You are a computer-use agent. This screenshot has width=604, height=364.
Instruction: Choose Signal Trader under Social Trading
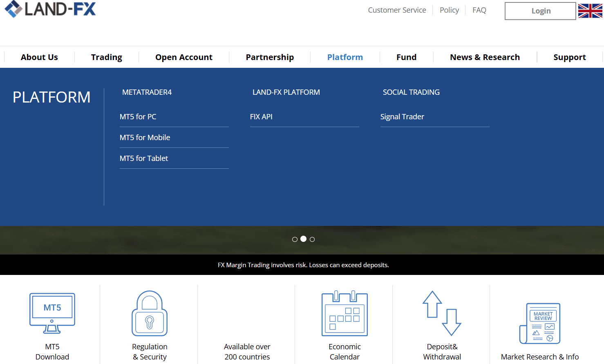pos(402,117)
